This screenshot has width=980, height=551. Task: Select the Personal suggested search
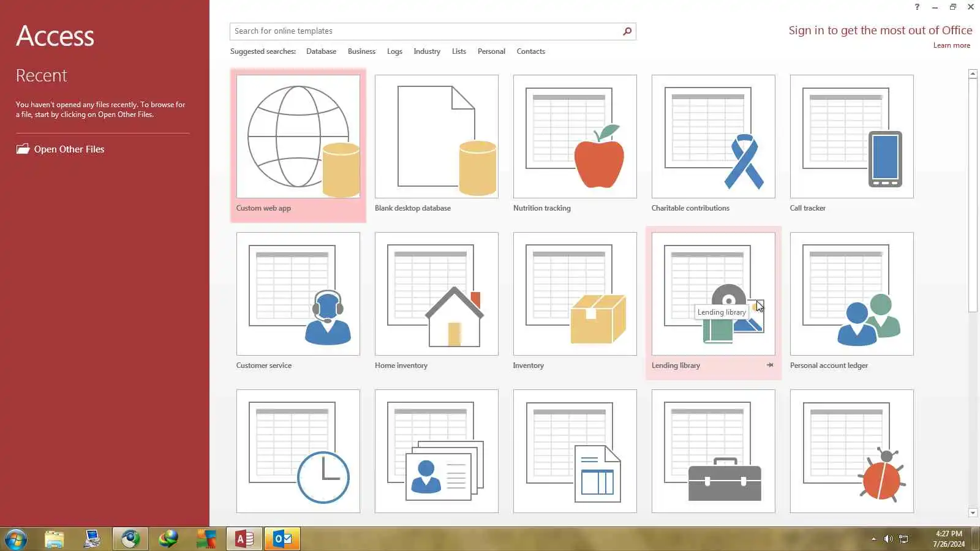click(491, 51)
